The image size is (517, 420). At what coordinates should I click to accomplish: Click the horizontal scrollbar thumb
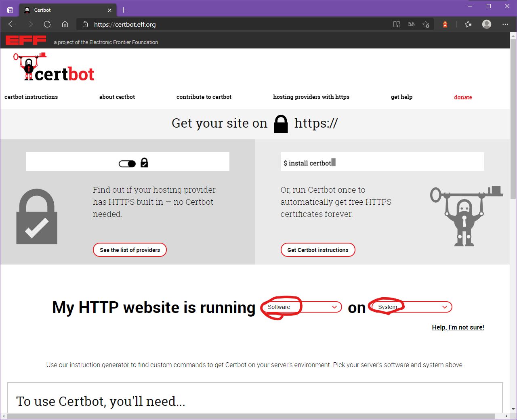pos(251,416)
